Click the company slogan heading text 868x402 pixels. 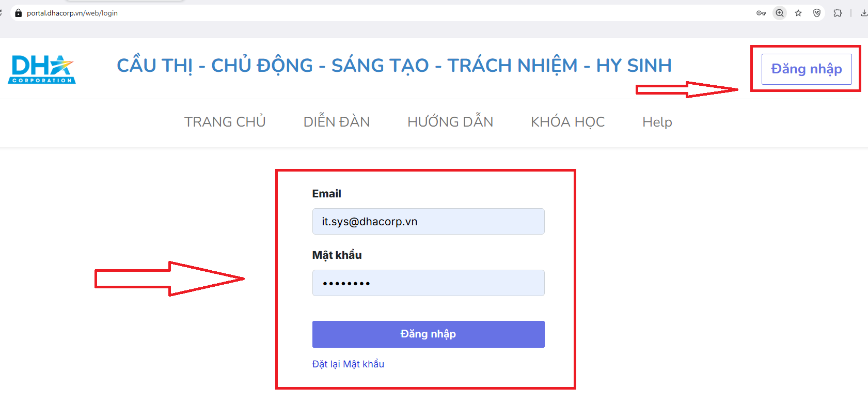pyautogui.click(x=394, y=66)
